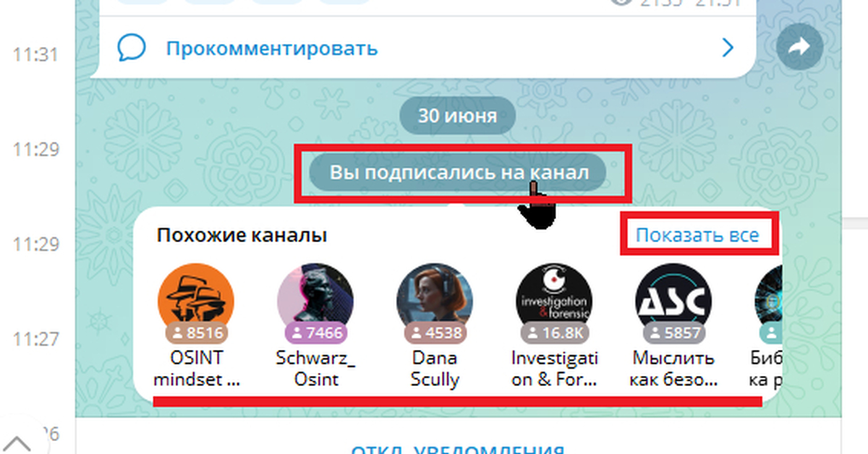This screenshot has width=868, height=454.
Task: Click the 8516 subscriber count badge
Action: click(x=196, y=333)
